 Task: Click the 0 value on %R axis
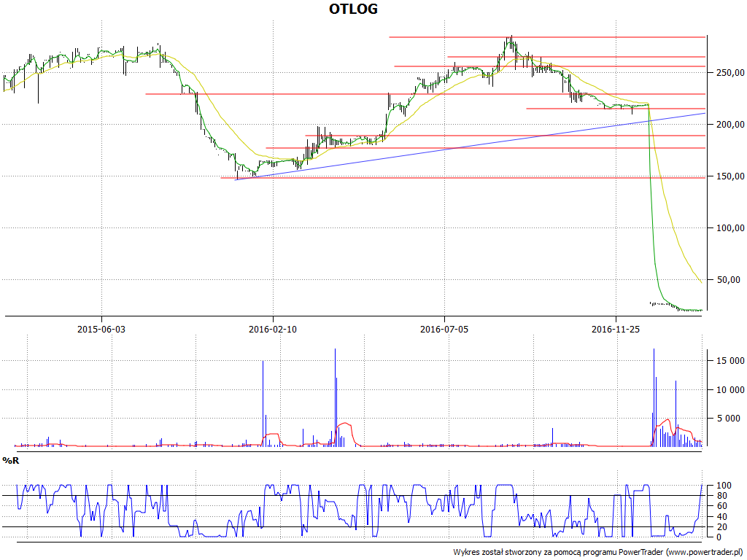click(719, 537)
